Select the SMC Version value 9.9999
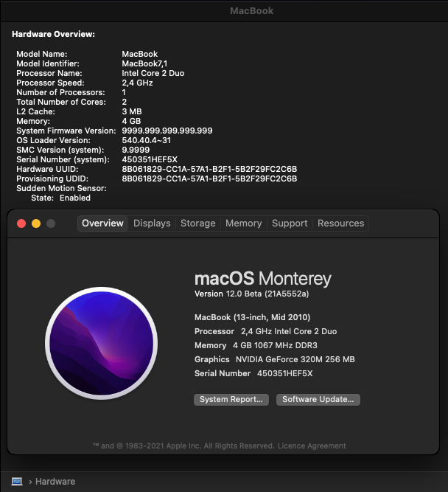The height and width of the screenshot is (492, 448). click(136, 150)
